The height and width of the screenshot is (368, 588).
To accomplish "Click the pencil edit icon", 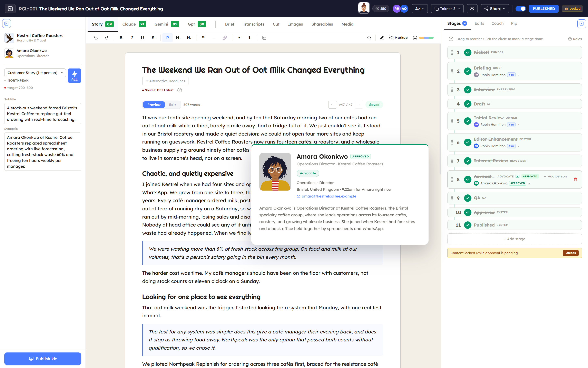I will [382, 38].
